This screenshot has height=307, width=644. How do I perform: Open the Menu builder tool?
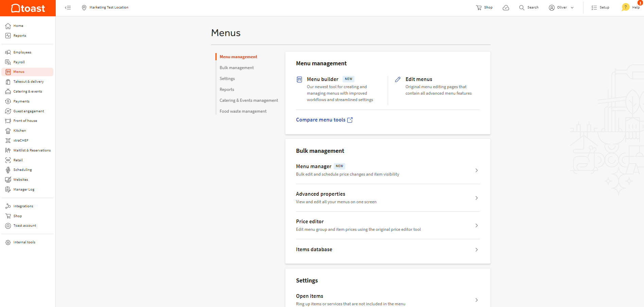(323, 79)
